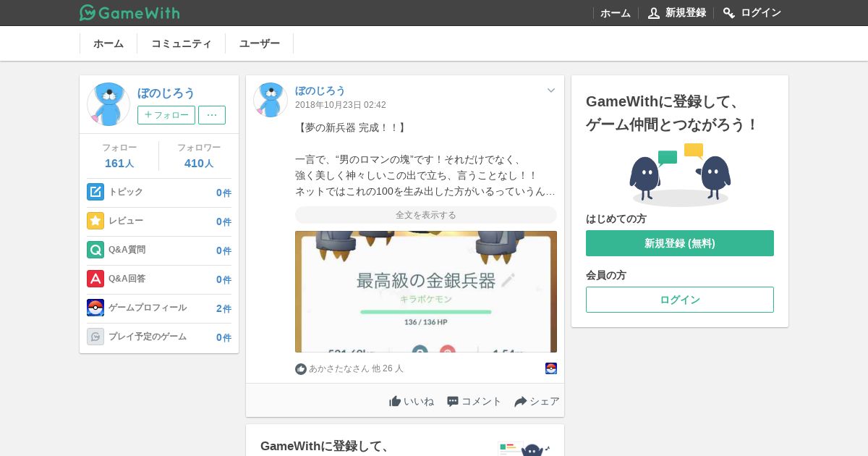
Task: Click the レビュー label in sidebar
Action: (126, 221)
